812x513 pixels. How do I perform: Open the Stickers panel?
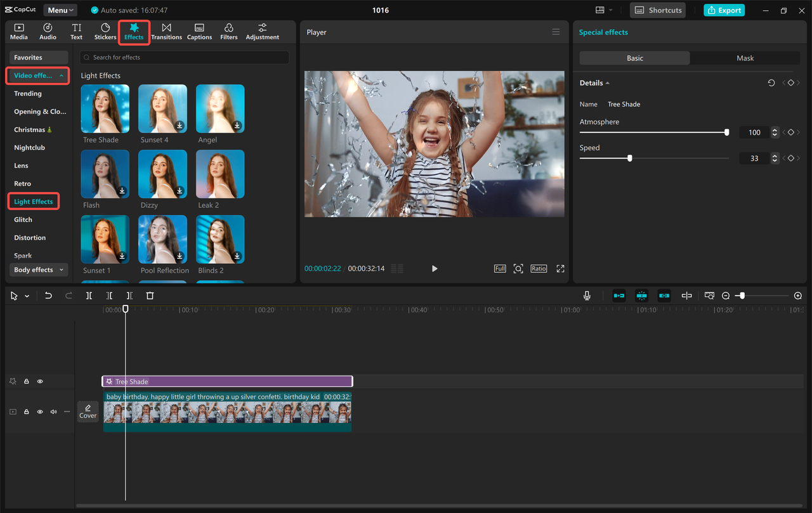click(x=105, y=30)
